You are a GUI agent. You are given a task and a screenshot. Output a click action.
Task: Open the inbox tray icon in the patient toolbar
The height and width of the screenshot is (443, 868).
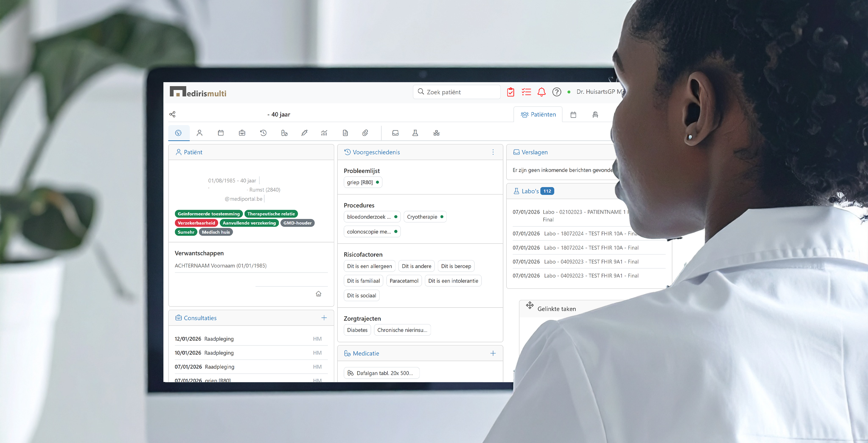pyautogui.click(x=395, y=133)
